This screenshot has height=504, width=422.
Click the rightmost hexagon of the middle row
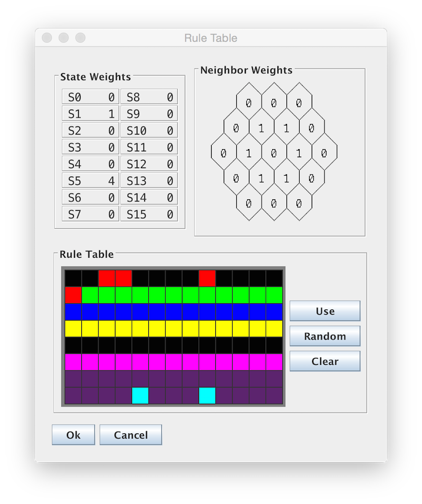coord(324,152)
